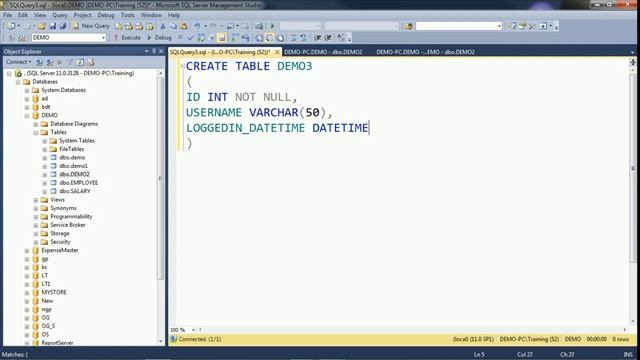Collapse the CREATE TABLE outlining region
The height and width of the screenshot is (360, 640).
point(182,66)
